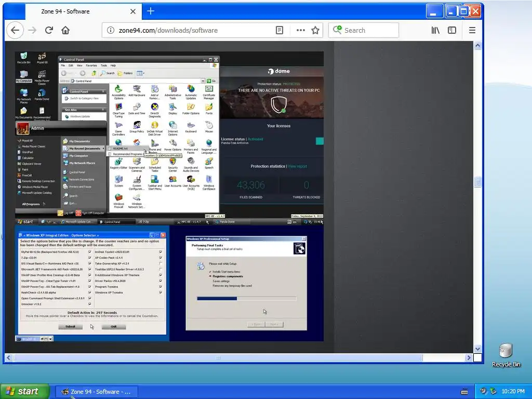Bookmark this page with the star icon
Image resolution: width=532 pixels, height=399 pixels.
coord(315,30)
